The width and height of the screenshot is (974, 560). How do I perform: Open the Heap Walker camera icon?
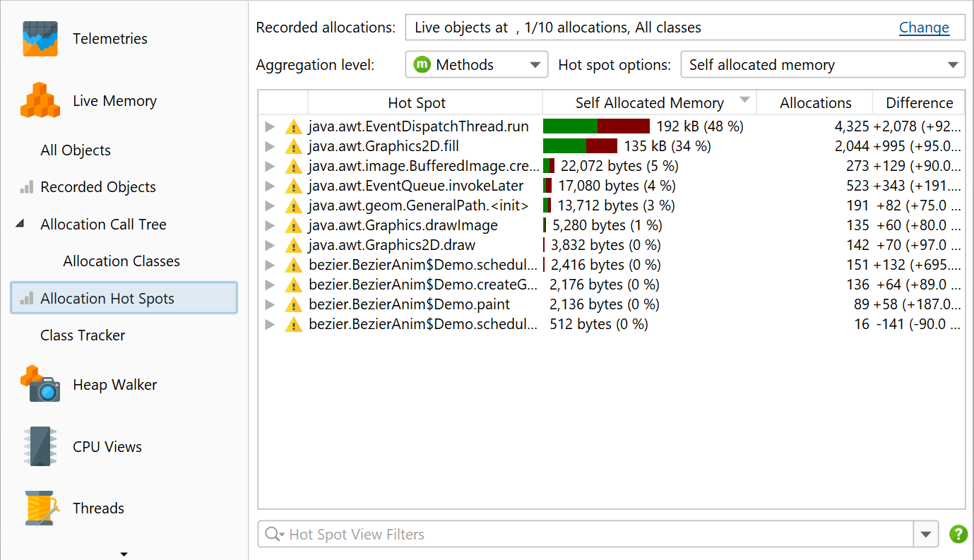[x=40, y=384]
